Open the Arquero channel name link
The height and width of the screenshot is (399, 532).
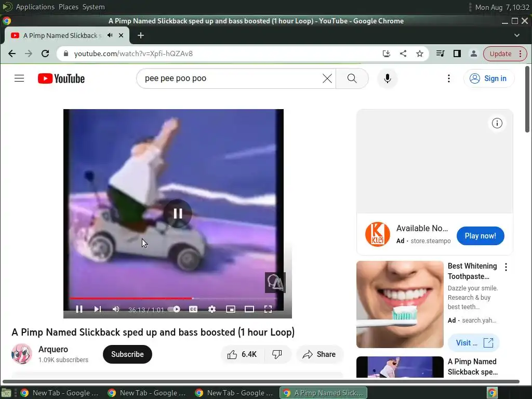pos(53,349)
